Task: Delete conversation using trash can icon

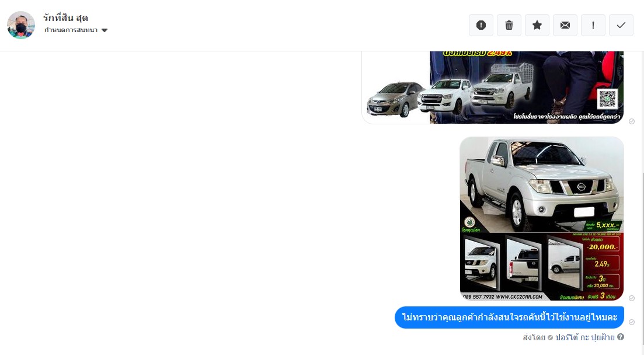Action: (x=509, y=26)
